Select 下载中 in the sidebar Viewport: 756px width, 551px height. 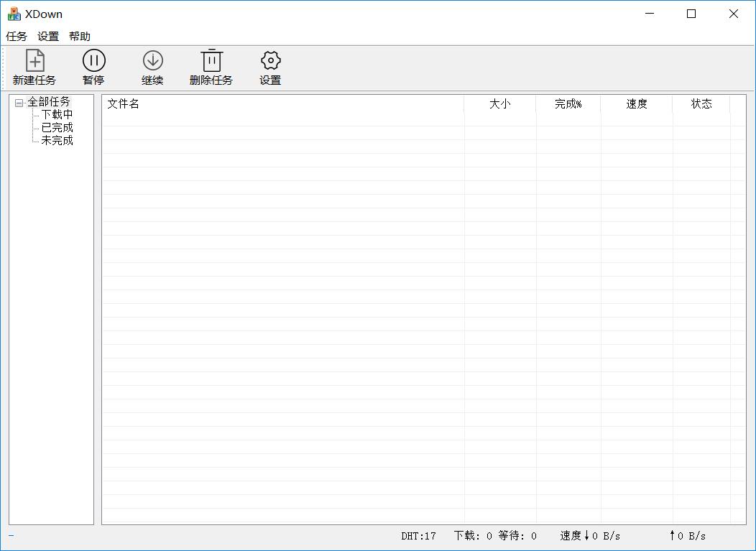(57, 114)
